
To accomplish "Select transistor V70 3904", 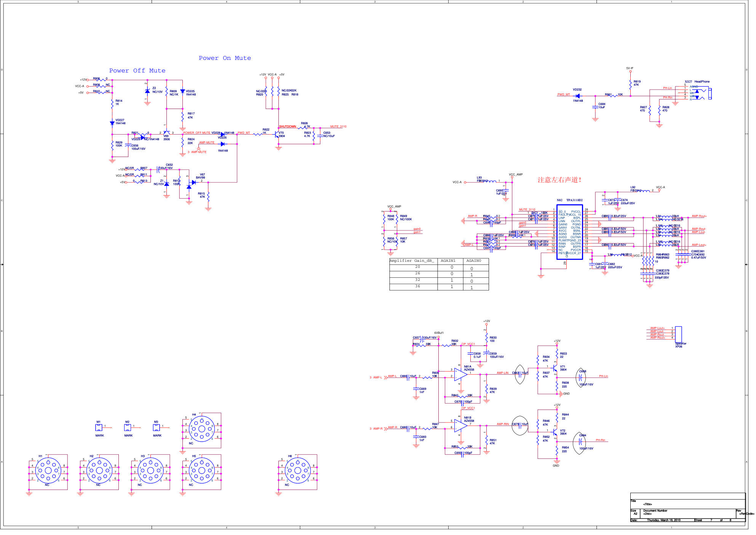I will (x=278, y=135).
